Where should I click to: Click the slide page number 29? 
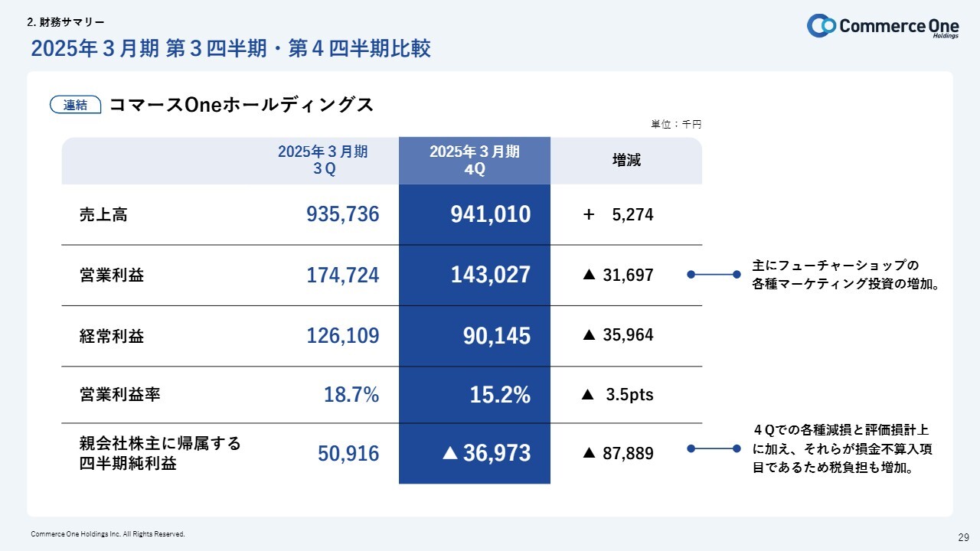963,536
